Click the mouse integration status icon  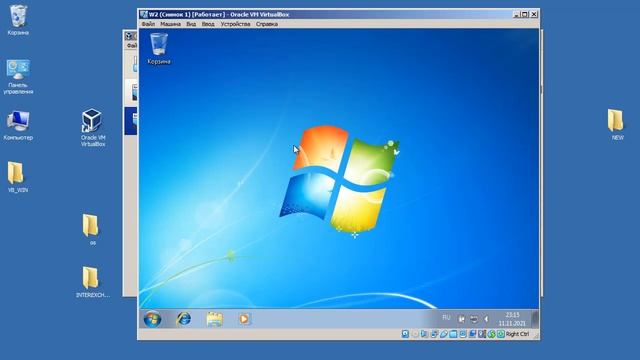pos(491,334)
